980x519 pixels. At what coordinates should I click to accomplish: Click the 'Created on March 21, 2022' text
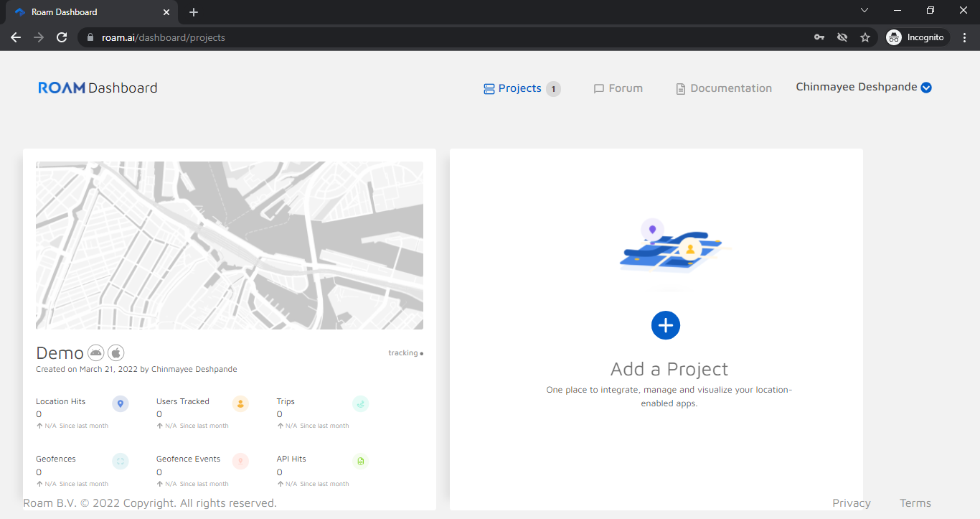coord(136,369)
